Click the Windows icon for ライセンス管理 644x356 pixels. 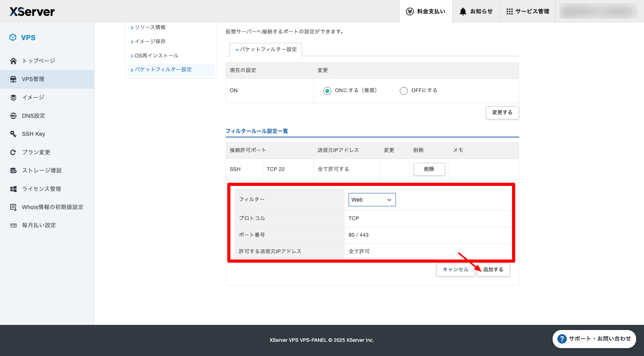13,189
